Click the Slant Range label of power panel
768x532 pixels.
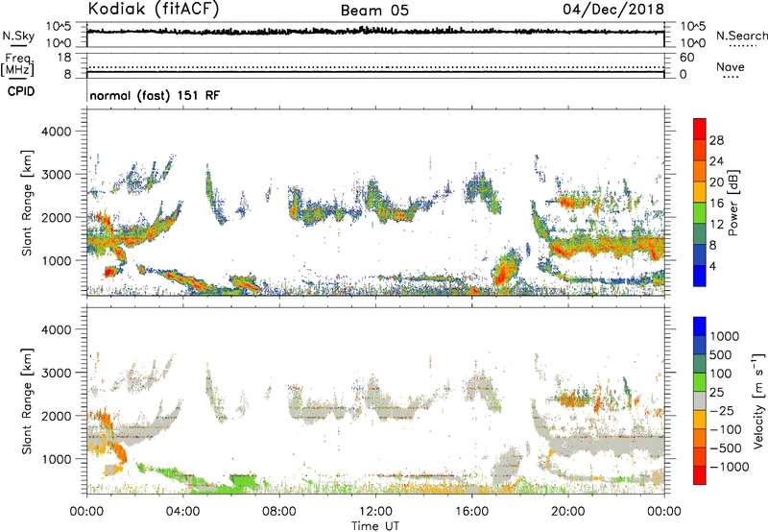click(x=27, y=203)
